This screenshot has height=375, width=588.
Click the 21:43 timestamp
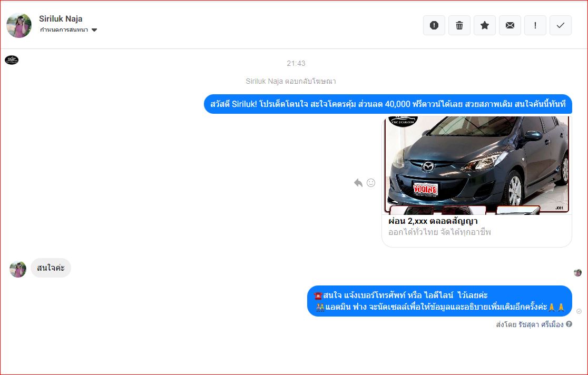296,63
